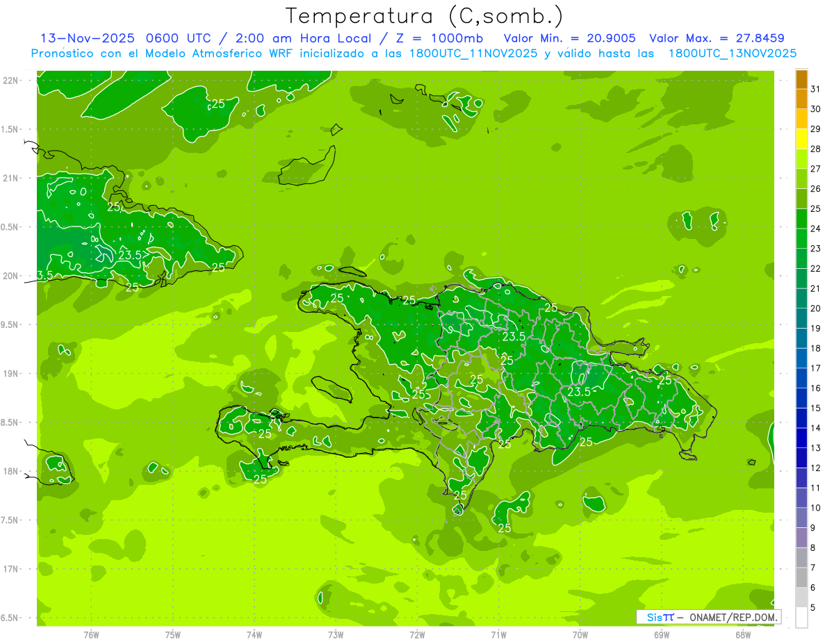Click the '75W' longitude axis label
Image resolution: width=834 pixels, height=644 pixels.
pyautogui.click(x=173, y=635)
